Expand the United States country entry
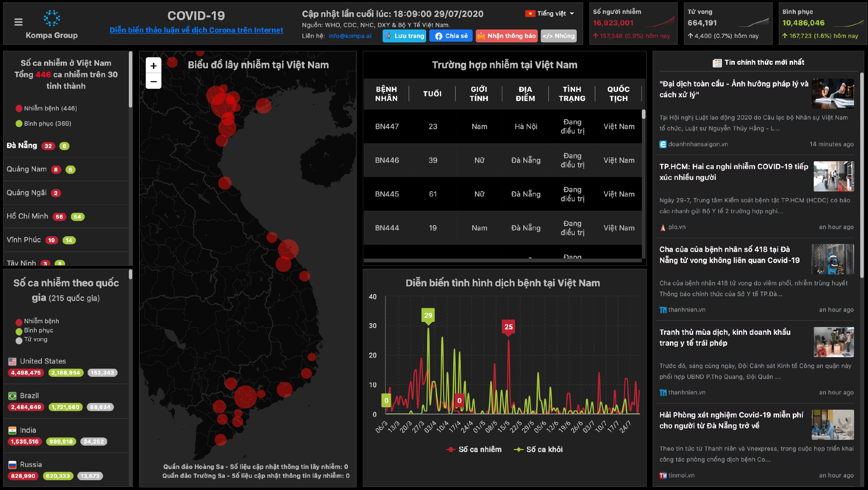 point(43,361)
